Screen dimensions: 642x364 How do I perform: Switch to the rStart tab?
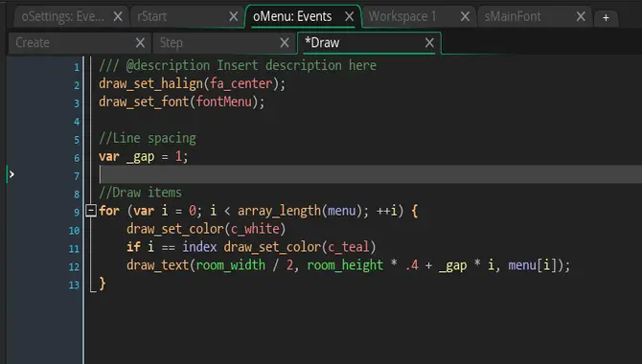point(152,17)
